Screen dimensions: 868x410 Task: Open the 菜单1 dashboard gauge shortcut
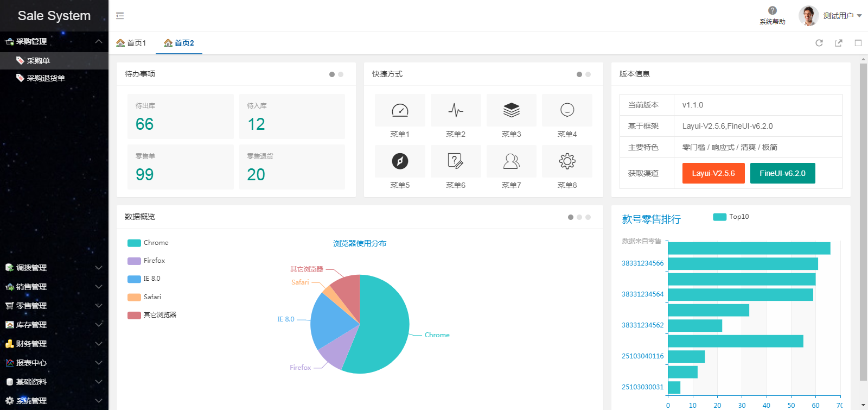[400, 110]
